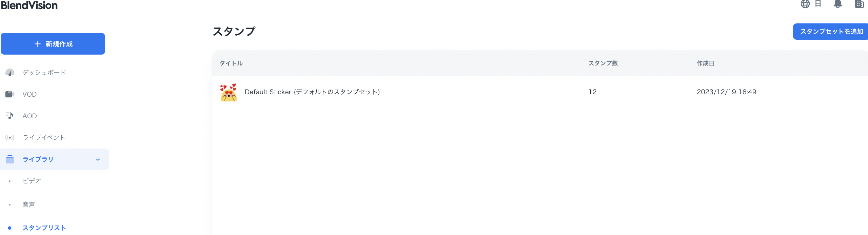
Task: Open the Default Sticker set title
Action: click(x=312, y=92)
